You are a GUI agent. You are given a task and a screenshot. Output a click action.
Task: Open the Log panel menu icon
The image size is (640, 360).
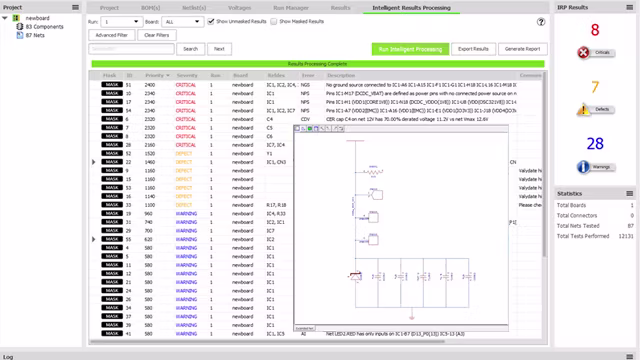point(629,357)
